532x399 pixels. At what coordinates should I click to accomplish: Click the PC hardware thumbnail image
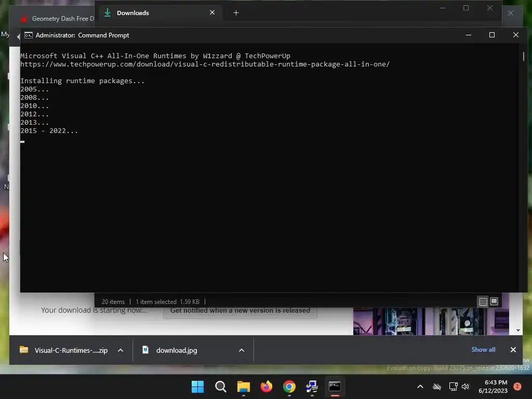click(x=431, y=321)
